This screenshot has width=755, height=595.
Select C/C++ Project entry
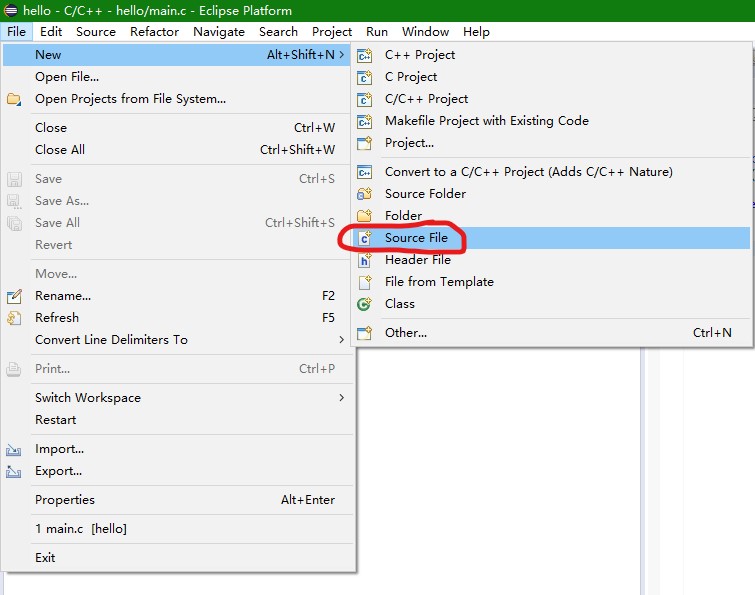[551, 99]
